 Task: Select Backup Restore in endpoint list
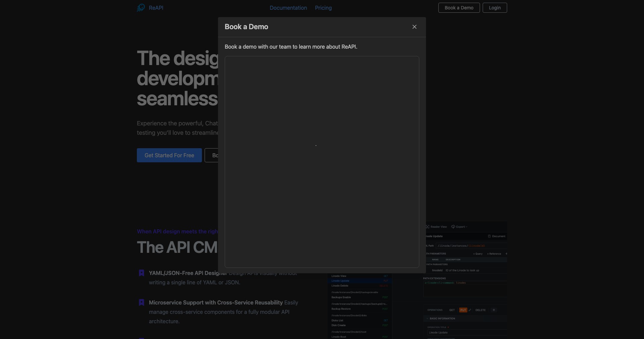360,309
